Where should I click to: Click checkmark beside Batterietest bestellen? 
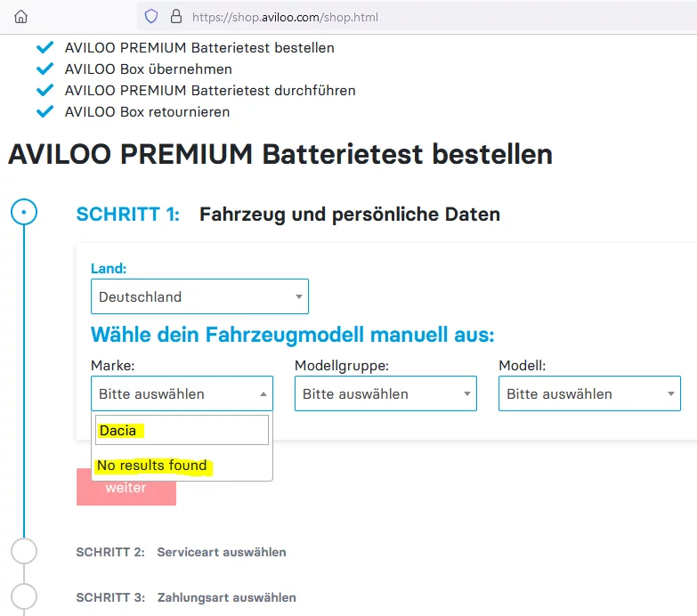(45, 48)
